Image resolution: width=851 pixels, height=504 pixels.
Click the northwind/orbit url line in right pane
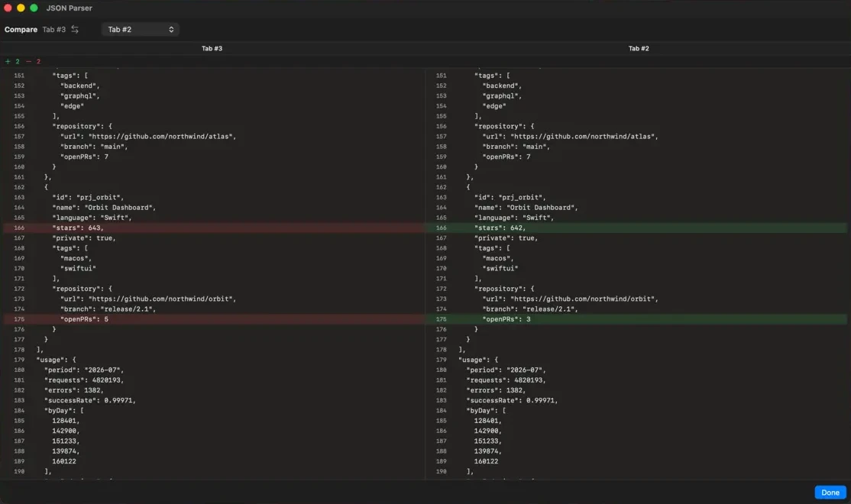coord(570,299)
